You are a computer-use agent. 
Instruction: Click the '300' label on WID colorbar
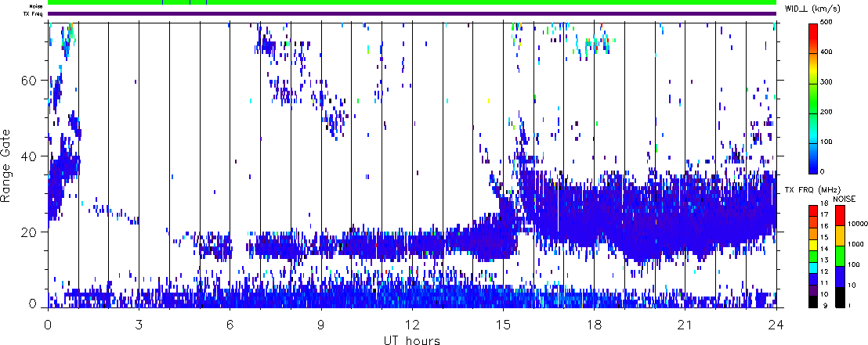(x=826, y=82)
